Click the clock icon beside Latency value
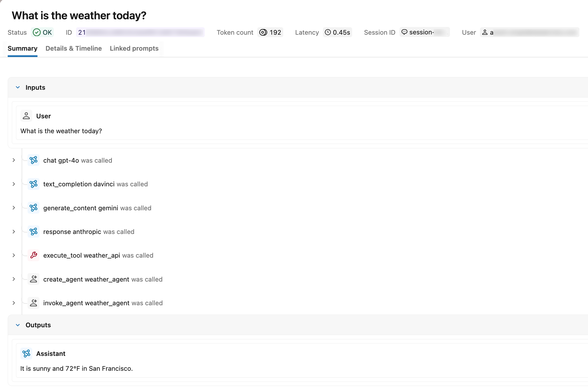Image resolution: width=588 pixels, height=387 pixels. [328, 32]
